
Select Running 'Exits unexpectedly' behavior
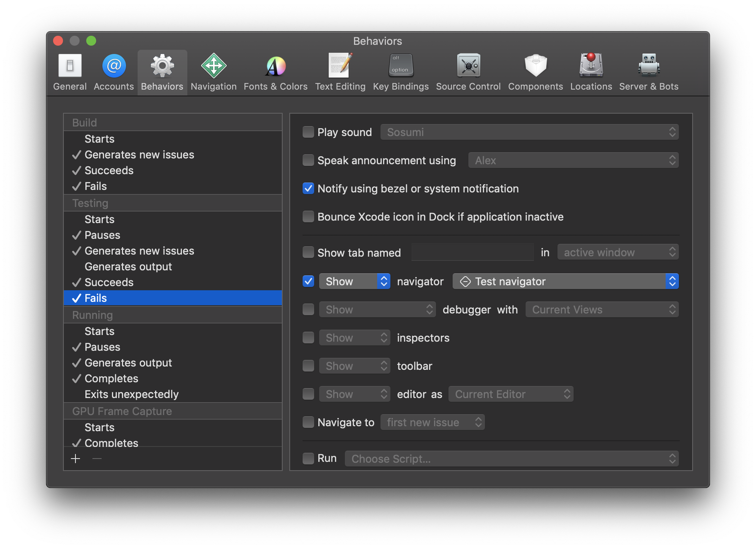coord(131,394)
